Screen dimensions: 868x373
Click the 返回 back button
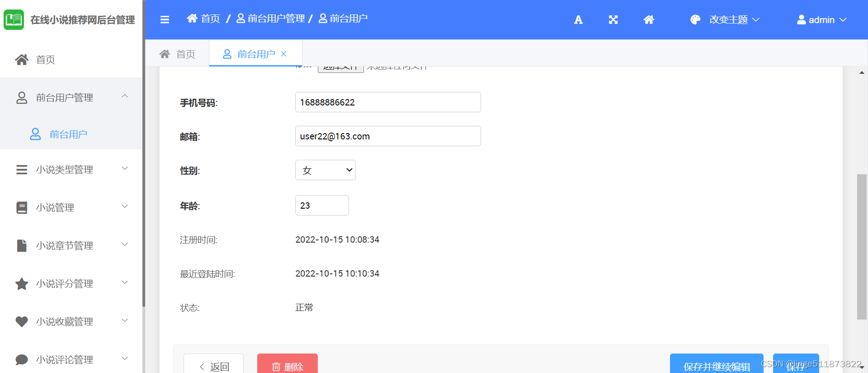pyautogui.click(x=214, y=363)
